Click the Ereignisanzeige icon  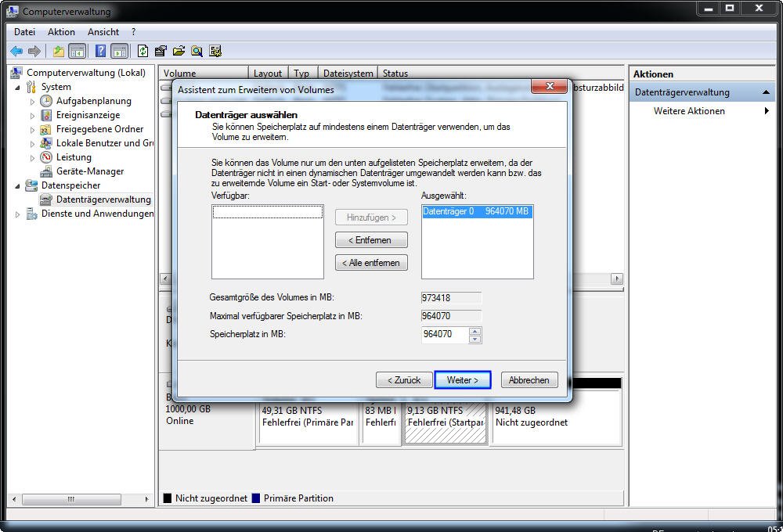coord(46,115)
